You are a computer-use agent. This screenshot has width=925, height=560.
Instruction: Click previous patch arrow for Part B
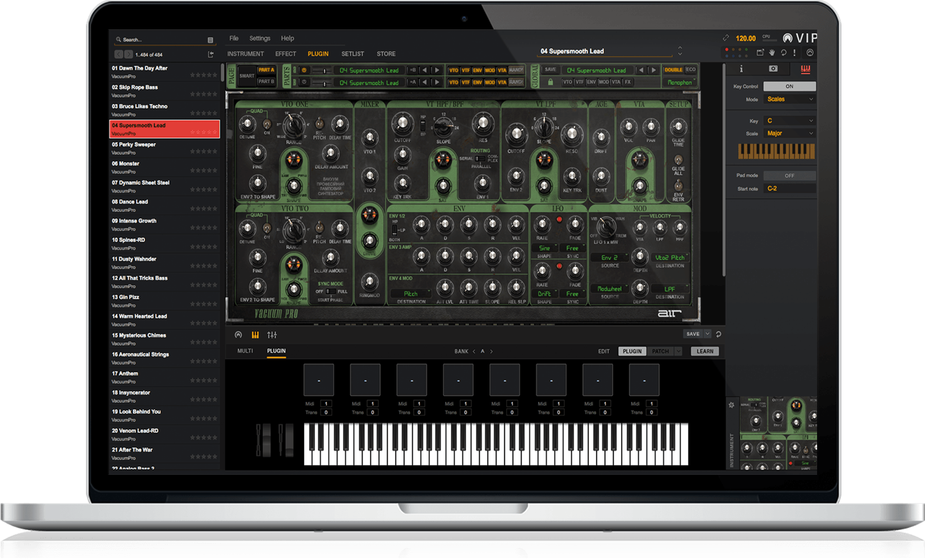point(424,82)
